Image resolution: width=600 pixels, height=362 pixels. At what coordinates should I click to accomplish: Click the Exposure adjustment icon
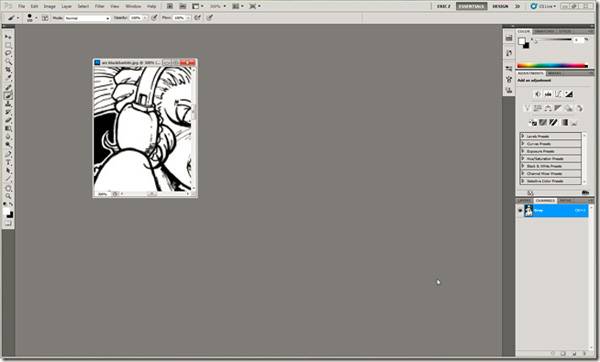click(x=569, y=94)
